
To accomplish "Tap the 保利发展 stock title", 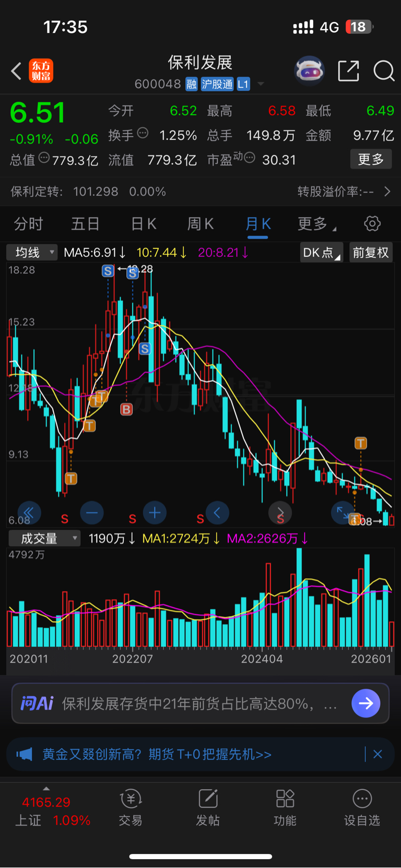I will (200, 63).
